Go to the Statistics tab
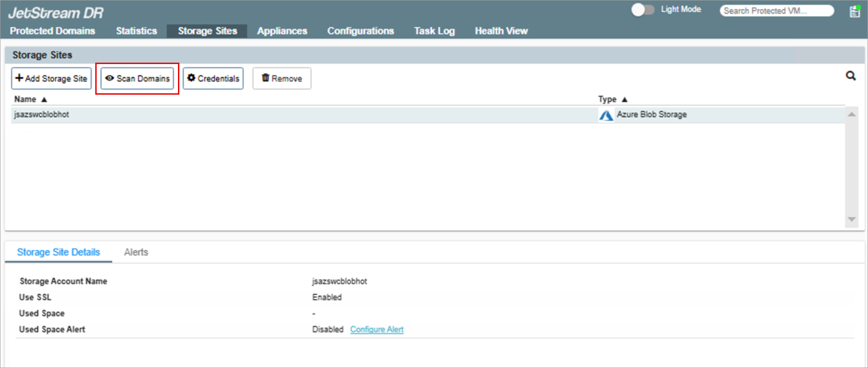The height and width of the screenshot is (368, 868). coord(136,31)
